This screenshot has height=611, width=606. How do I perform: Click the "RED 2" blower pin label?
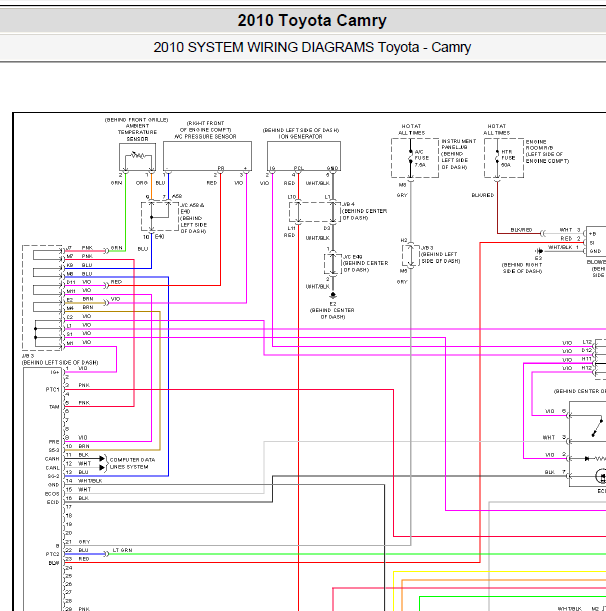(x=571, y=238)
